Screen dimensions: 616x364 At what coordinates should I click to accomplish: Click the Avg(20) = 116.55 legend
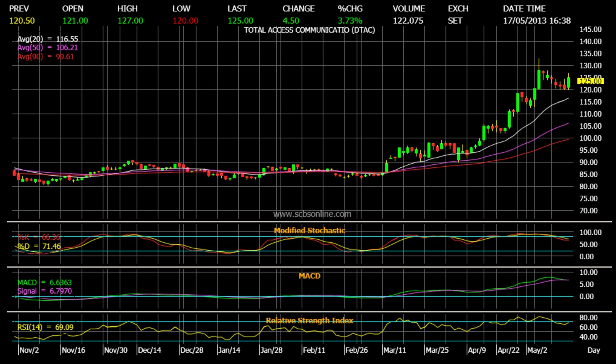48,39
